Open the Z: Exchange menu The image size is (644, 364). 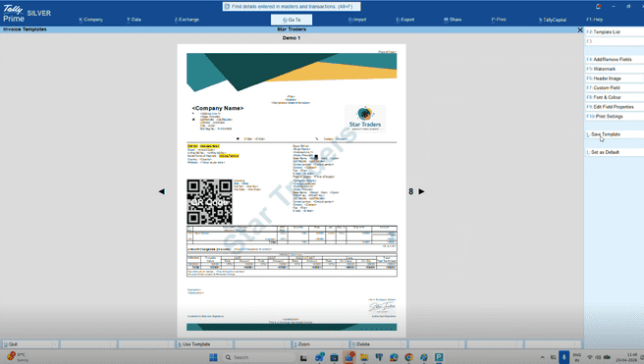click(x=187, y=20)
